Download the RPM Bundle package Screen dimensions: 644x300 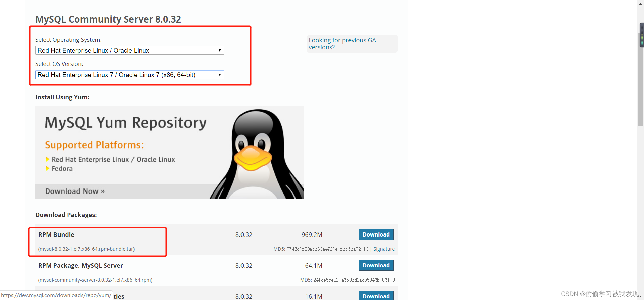tap(376, 234)
